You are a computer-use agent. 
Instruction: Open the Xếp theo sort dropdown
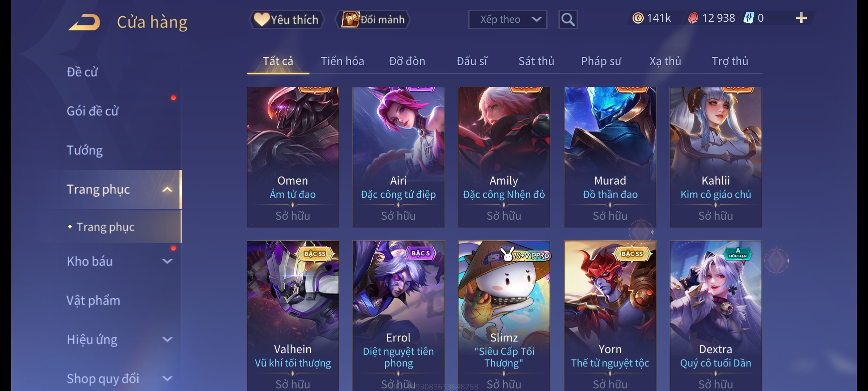[507, 20]
